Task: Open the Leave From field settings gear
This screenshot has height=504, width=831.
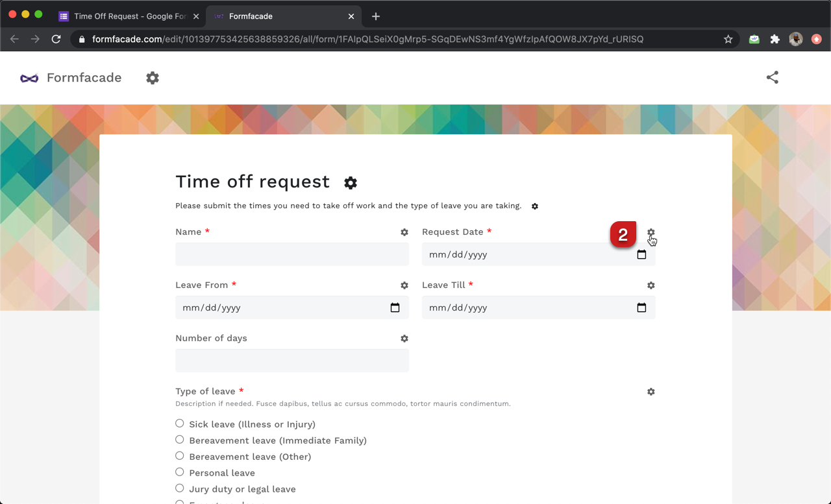Action: pyautogui.click(x=404, y=285)
